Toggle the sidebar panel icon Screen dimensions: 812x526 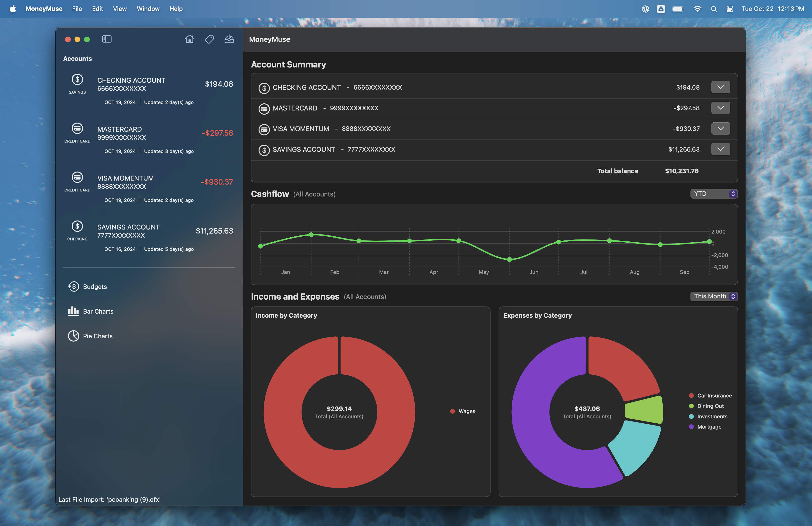click(107, 39)
